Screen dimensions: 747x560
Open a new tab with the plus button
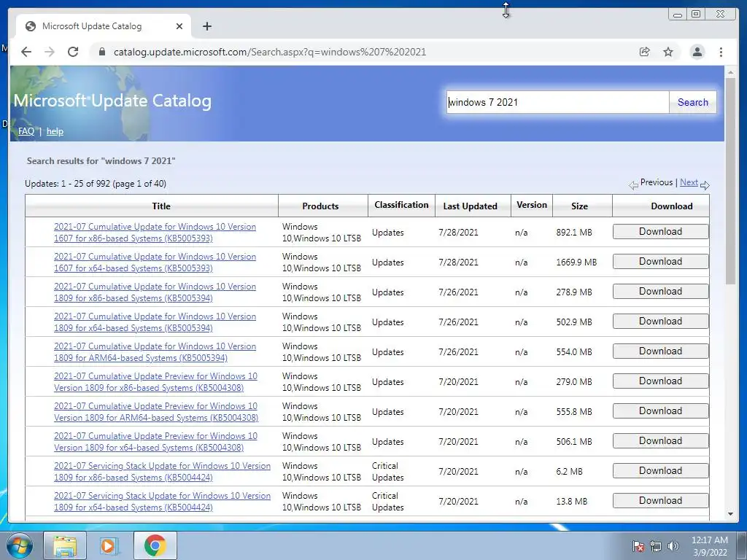tap(206, 26)
